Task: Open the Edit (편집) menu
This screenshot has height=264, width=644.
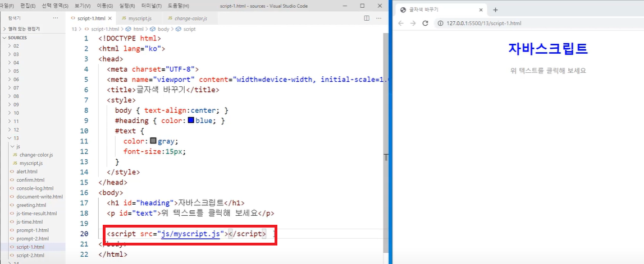Action: click(x=28, y=6)
